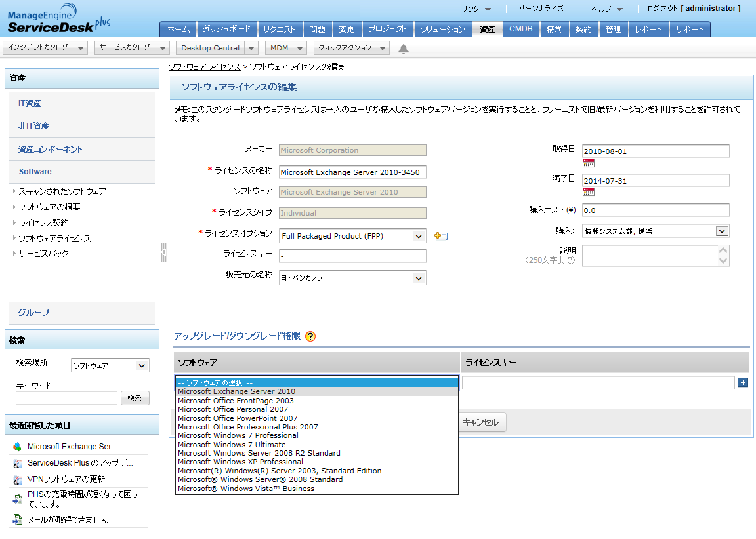756x539 pixels.
Task: Click VPNソフトウェアの更新 item icon
Action: [17, 479]
